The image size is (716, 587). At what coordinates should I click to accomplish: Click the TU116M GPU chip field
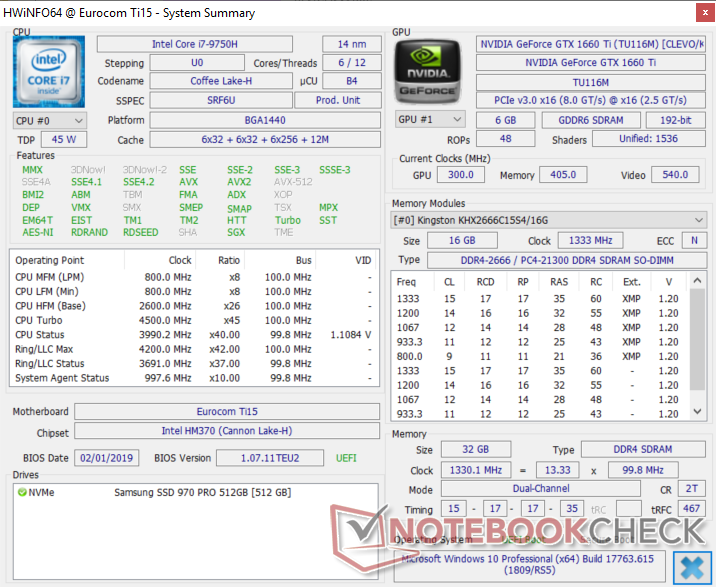pyautogui.click(x=591, y=83)
